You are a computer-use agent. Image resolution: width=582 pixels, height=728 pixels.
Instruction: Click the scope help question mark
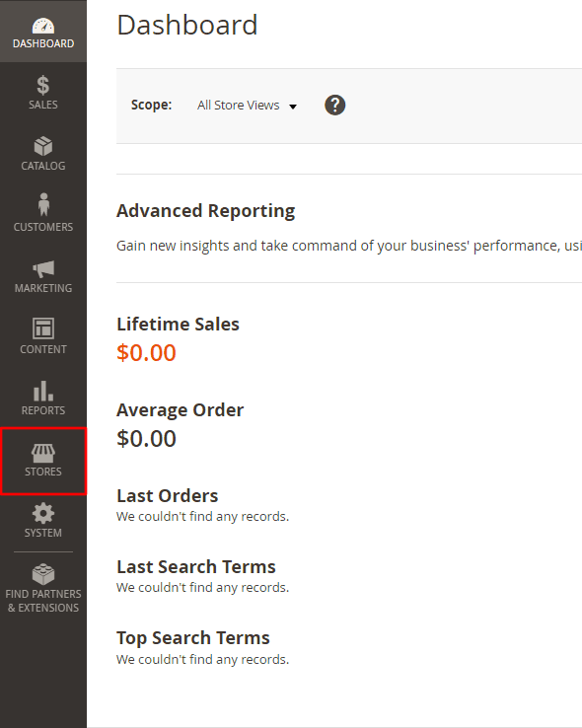click(x=334, y=105)
